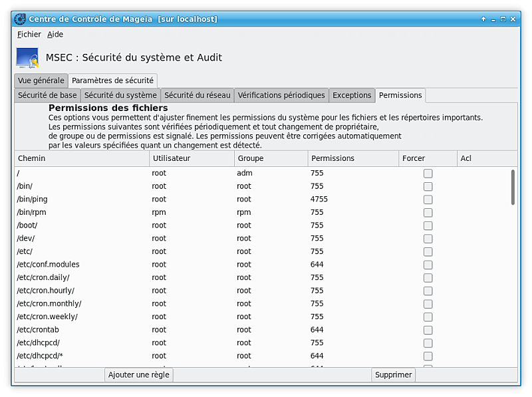
Task: Select the /boot/ path row
Action: 27,225
